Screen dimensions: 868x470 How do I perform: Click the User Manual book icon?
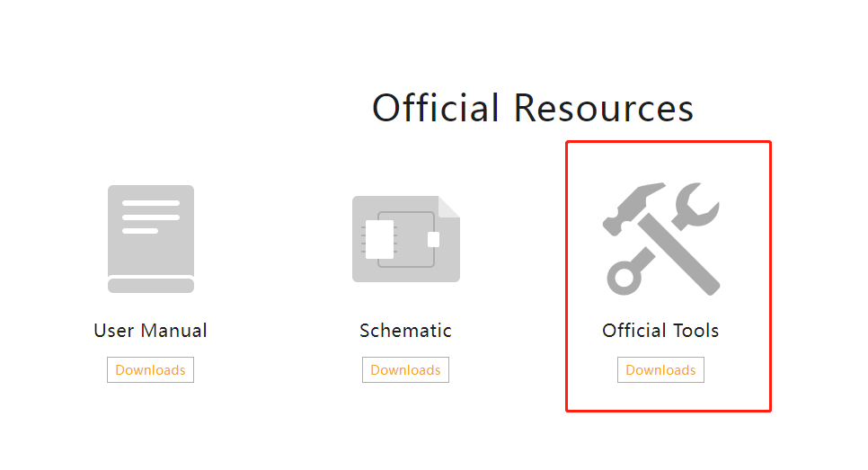pyautogui.click(x=151, y=239)
